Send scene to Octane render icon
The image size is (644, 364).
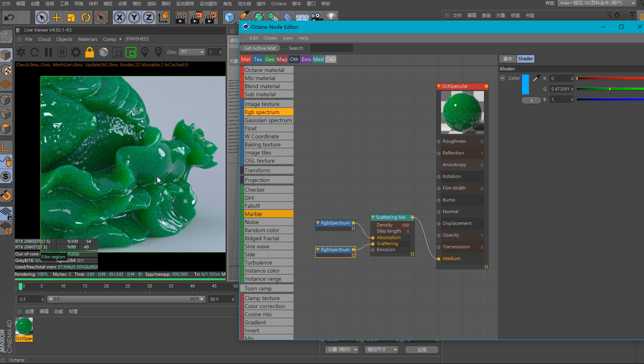tap(21, 52)
